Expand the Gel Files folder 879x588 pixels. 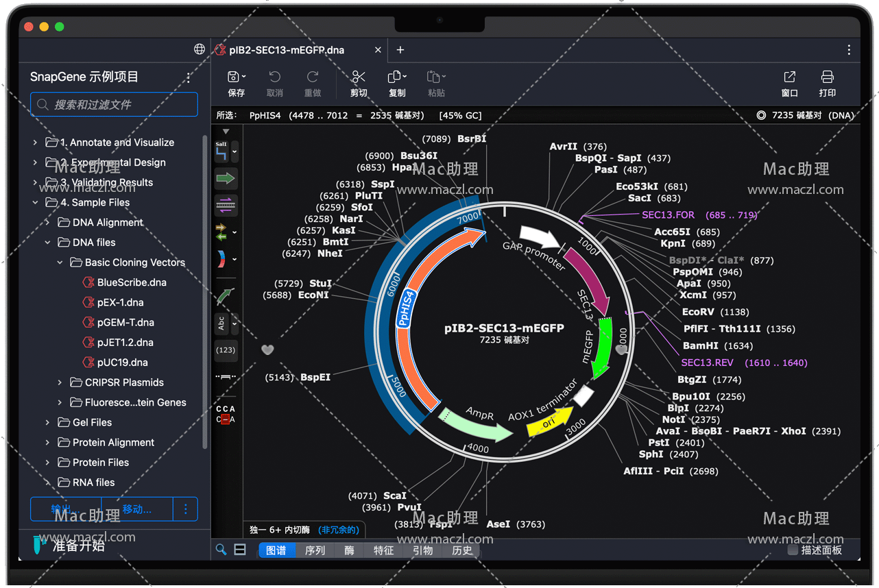coord(47,422)
